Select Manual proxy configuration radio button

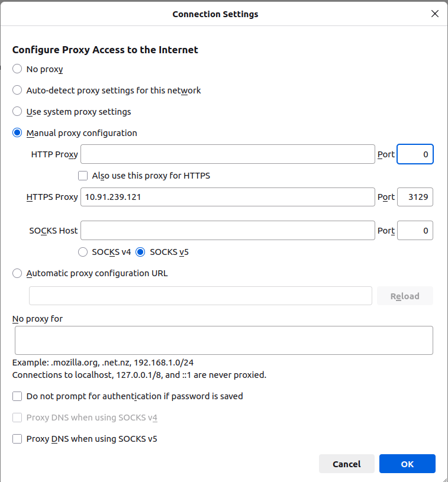click(17, 133)
